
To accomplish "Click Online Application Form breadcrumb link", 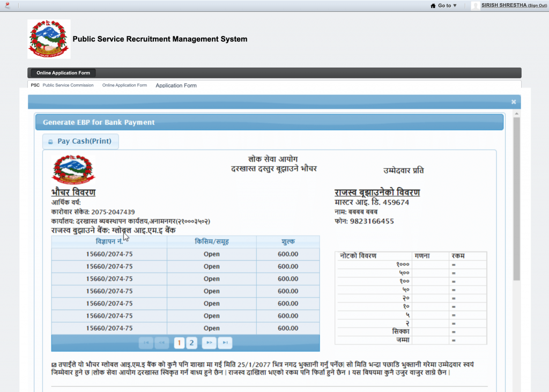I will [x=124, y=85].
